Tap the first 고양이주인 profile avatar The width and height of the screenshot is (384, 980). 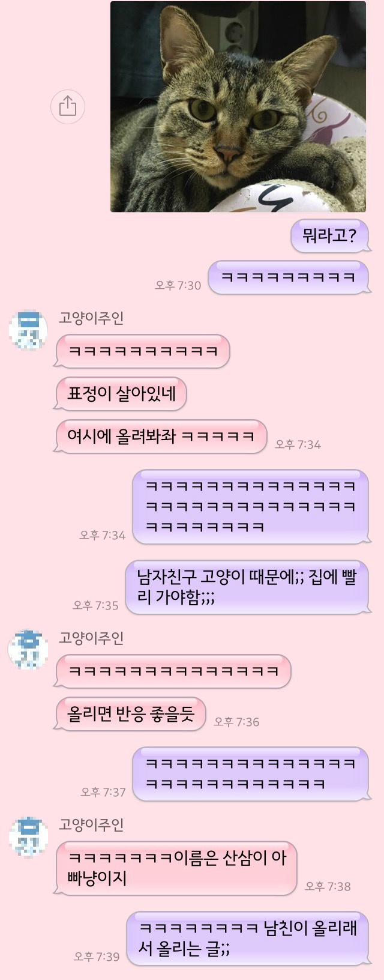click(x=28, y=330)
